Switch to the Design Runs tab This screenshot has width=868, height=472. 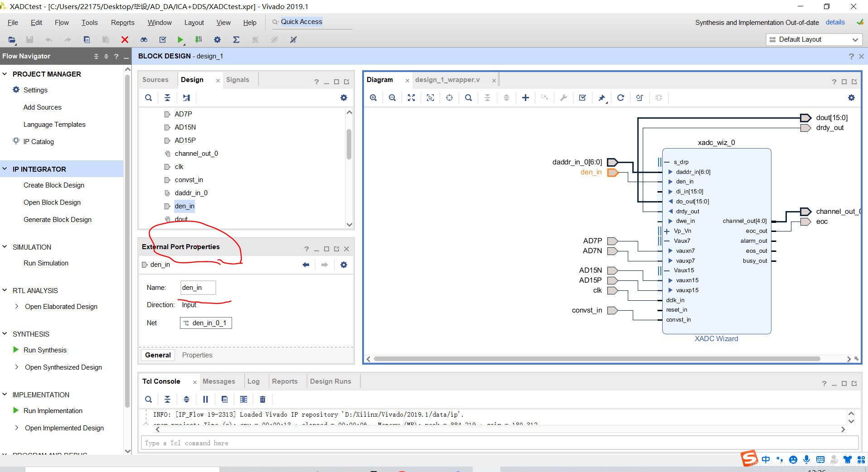tap(330, 381)
